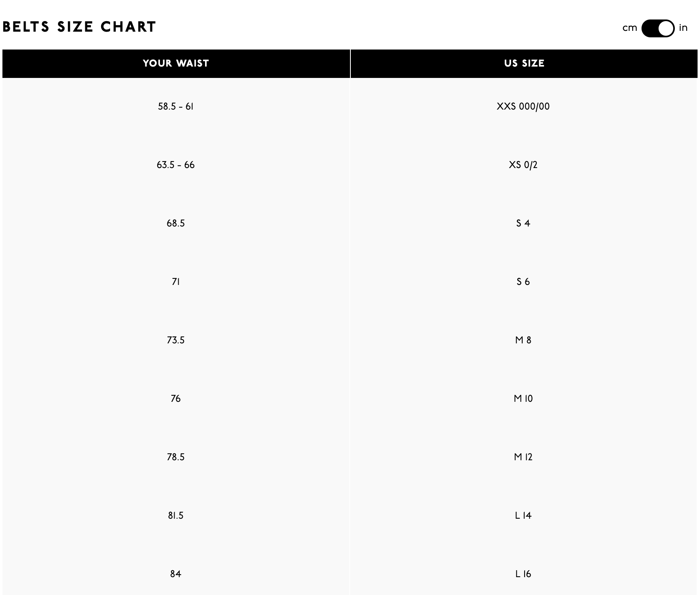Choose the L 14 size entry

pos(523,515)
